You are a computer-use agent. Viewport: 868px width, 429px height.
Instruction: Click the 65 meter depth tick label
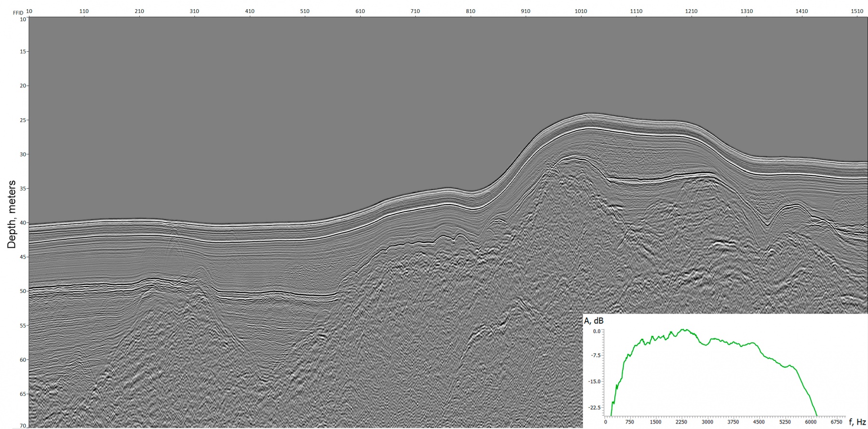click(x=23, y=394)
